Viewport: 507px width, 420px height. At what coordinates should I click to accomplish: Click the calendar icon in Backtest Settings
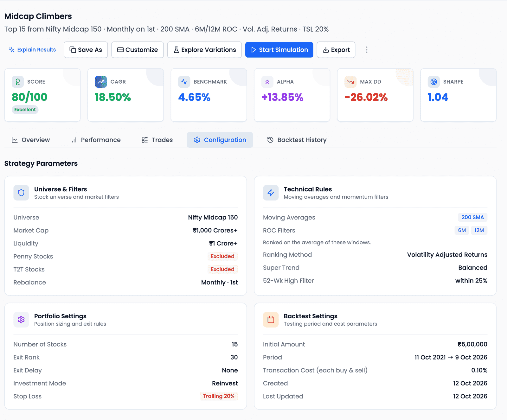coord(271,320)
